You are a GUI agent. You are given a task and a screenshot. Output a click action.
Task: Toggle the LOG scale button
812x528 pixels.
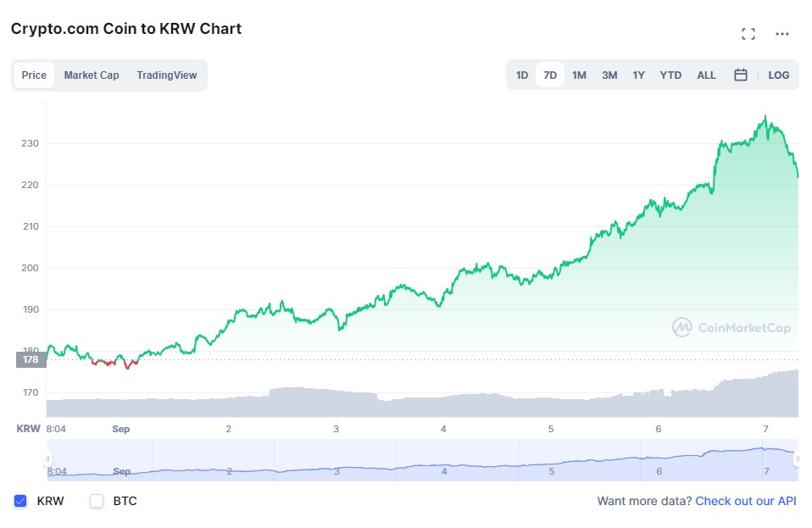click(x=778, y=75)
